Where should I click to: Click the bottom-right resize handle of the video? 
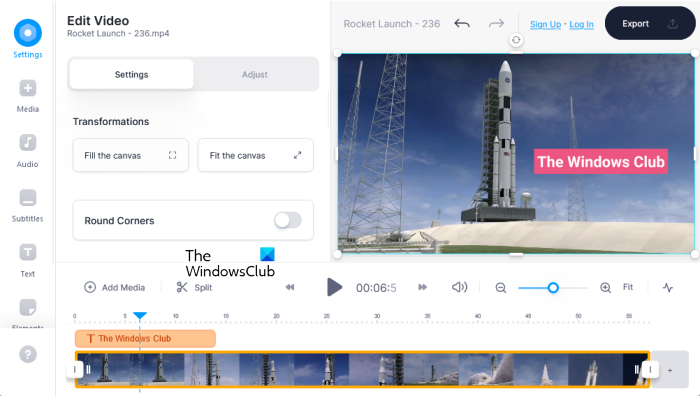[695, 254]
